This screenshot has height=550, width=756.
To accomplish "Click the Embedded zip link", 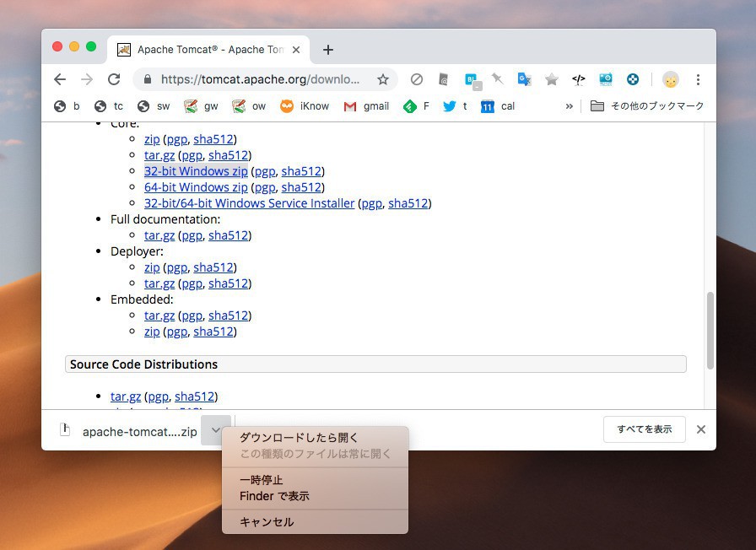I will click(152, 332).
